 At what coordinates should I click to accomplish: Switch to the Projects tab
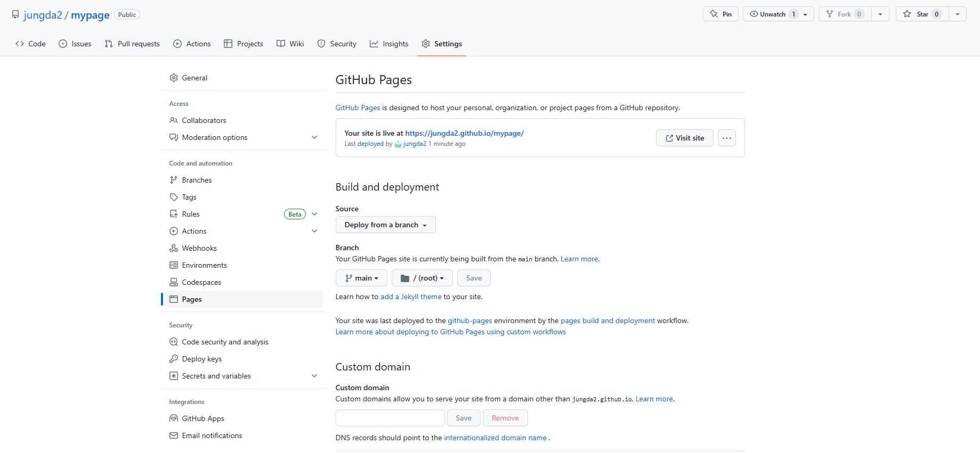pos(244,44)
